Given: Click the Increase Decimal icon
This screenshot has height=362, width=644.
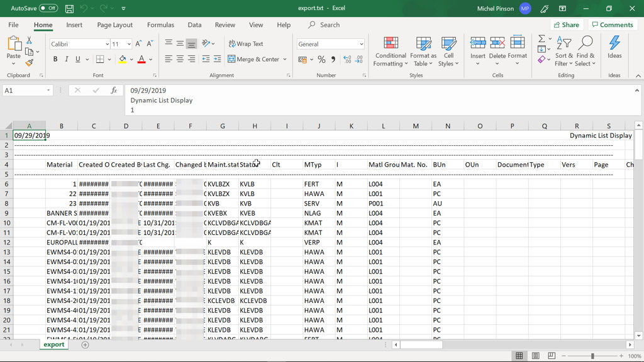Looking at the screenshot, I should point(347,58).
